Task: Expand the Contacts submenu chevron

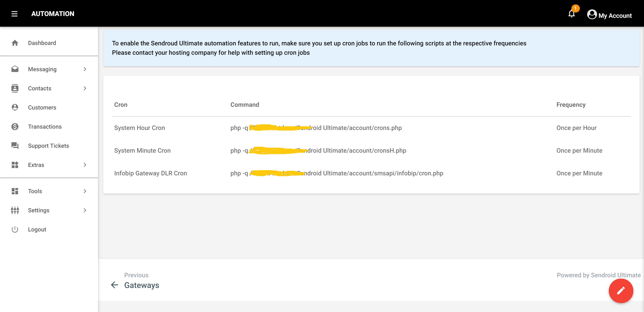Action: point(85,88)
